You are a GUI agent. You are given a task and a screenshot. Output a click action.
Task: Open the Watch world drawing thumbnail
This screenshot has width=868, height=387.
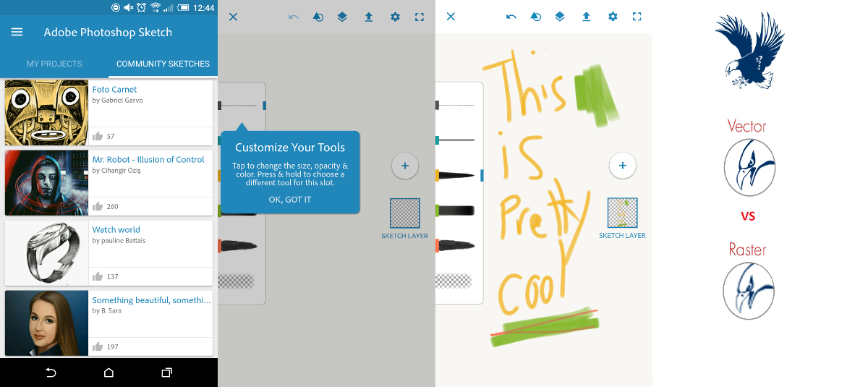coord(47,253)
